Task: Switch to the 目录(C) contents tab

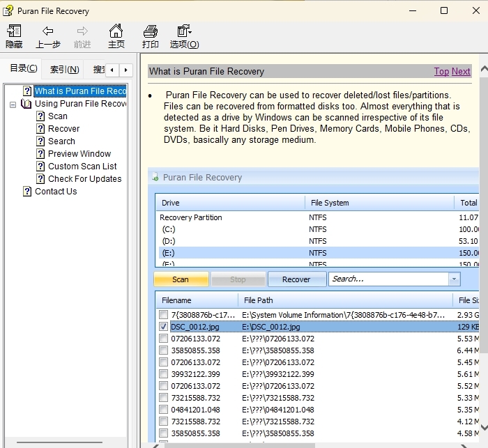Action: (24, 68)
